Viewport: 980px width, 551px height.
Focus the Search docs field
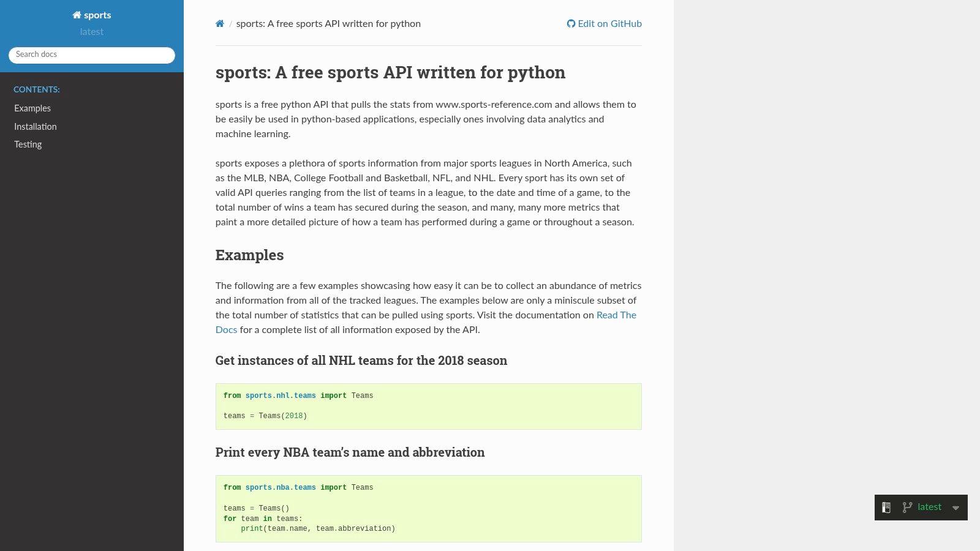(92, 55)
